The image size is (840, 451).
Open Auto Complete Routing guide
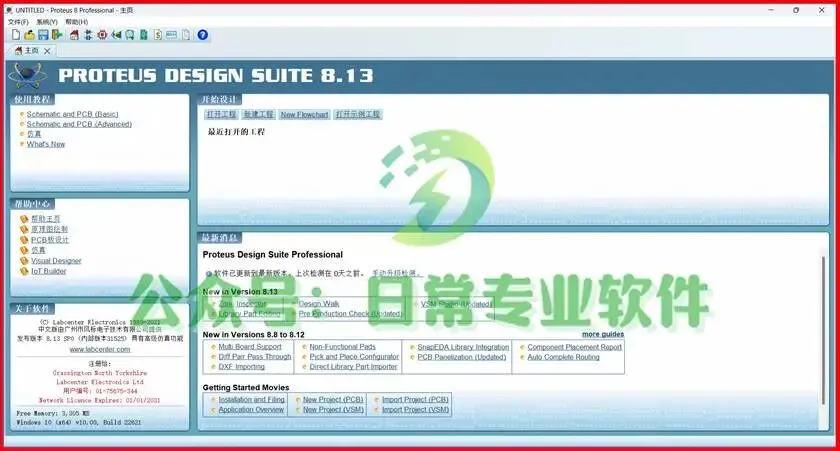pyautogui.click(x=564, y=357)
